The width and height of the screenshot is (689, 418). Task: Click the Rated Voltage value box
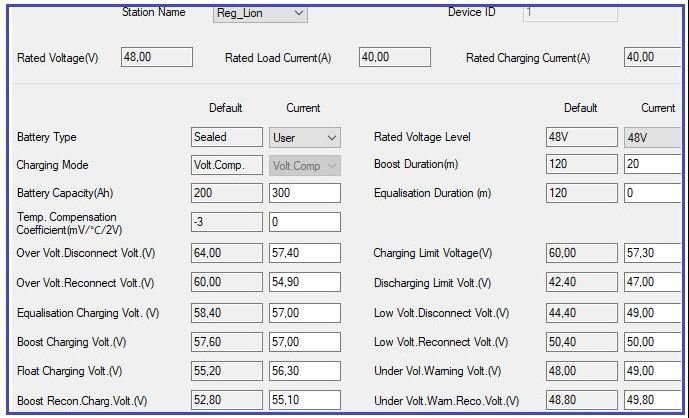[156, 57]
